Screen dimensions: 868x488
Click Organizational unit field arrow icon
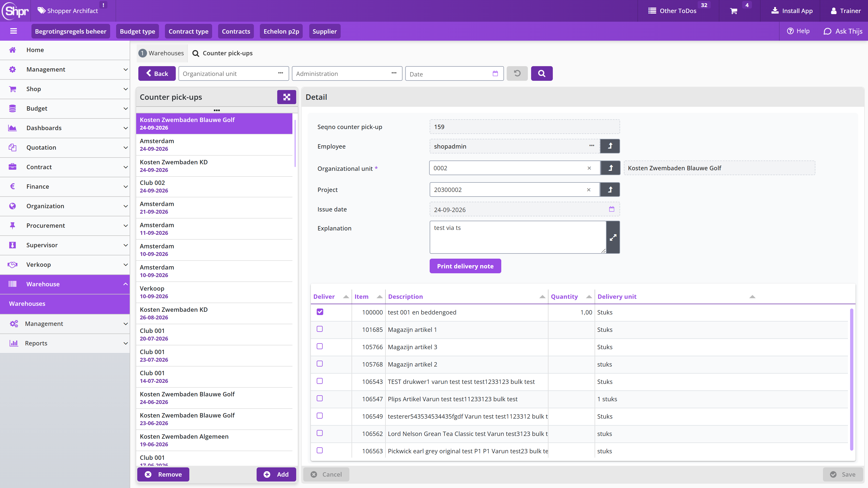tap(610, 168)
